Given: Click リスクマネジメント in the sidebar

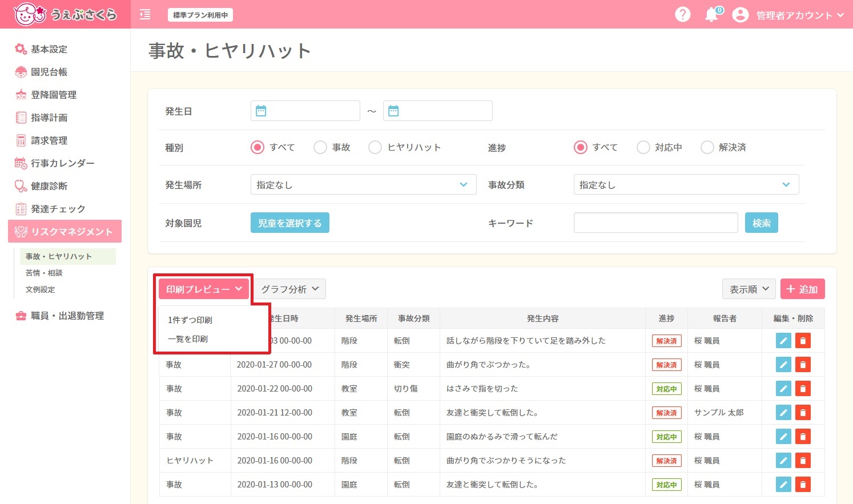Looking at the screenshot, I should click(65, 231).
